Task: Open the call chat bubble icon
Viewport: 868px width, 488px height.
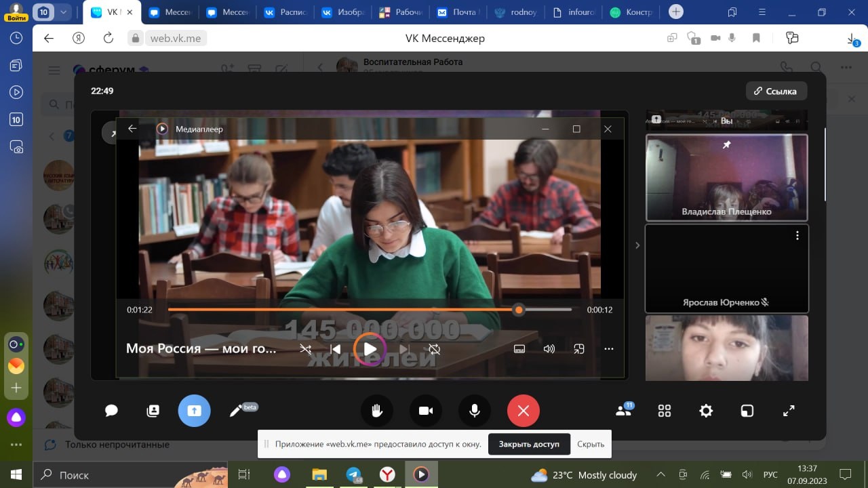Action: click(x=112, y=411)
